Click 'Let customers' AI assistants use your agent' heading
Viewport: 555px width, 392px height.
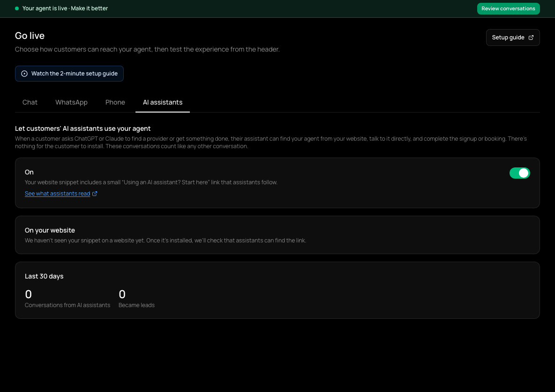tap(83, 128)
